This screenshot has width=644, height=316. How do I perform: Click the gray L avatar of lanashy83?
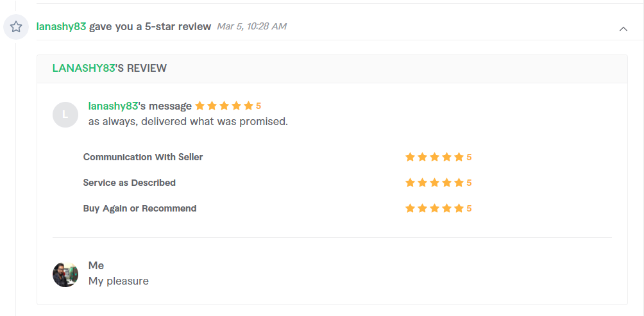[x=65, y=115]
